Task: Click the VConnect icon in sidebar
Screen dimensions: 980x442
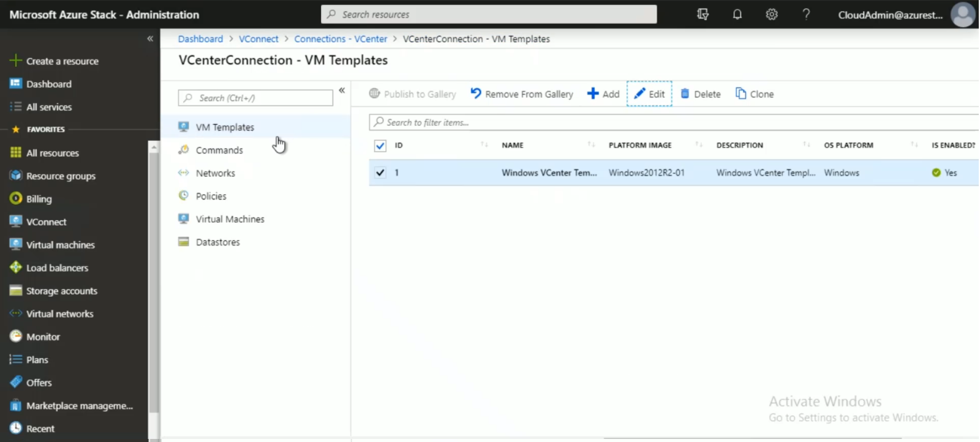Action: [16, 222]
